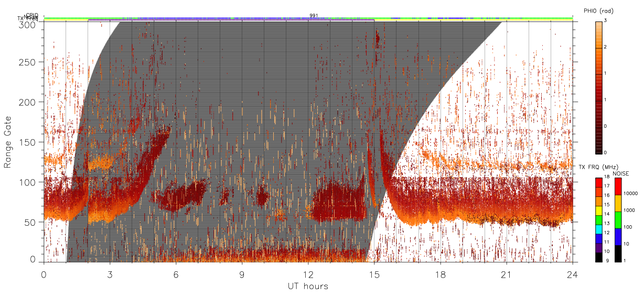Click the '18' label in TX FRQ legend
644x297 pixels.
607,177
